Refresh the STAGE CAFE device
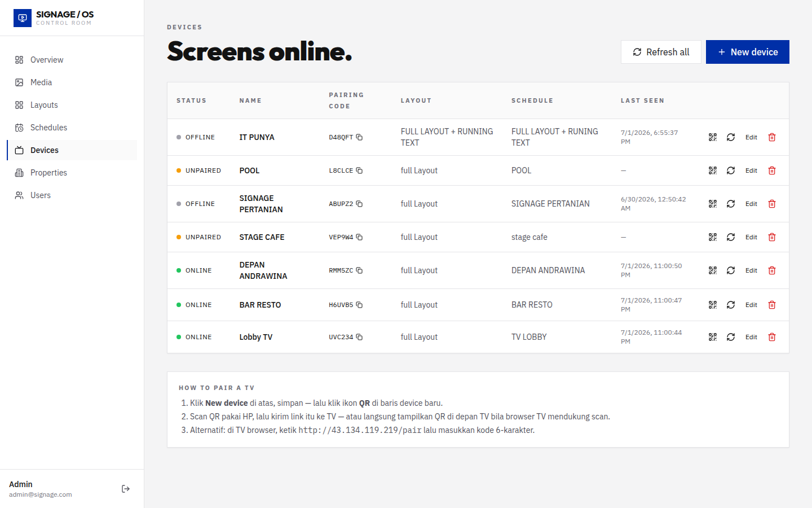Image resolution: width=812 pixels, height=508 pixels. click(x=731, y=237)
